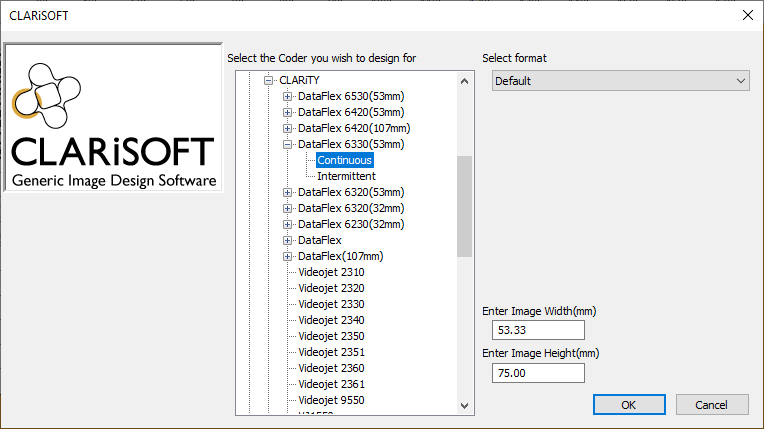
Task: Select Videojet 9550 coder
Action: 331,400
